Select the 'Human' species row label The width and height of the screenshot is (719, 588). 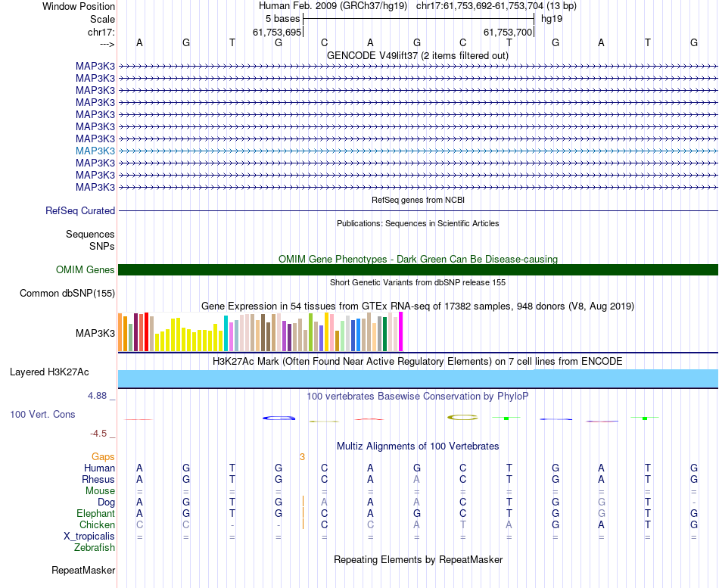click(99, 468)
